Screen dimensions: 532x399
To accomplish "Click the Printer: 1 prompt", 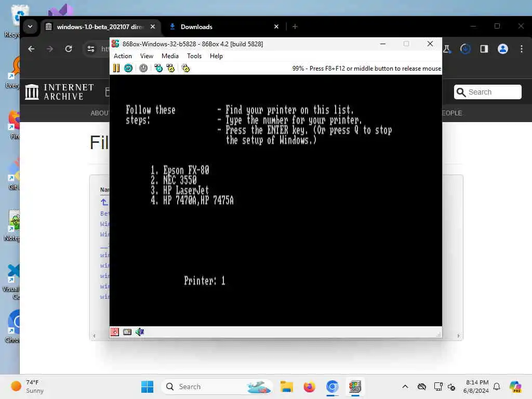I will 205,281.
